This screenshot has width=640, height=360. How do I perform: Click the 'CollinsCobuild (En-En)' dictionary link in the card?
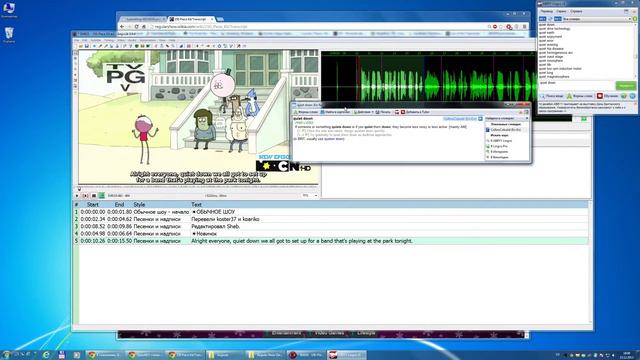460,119
